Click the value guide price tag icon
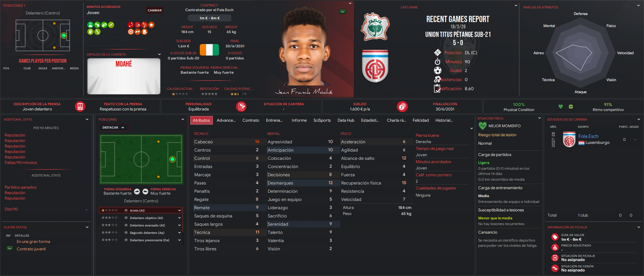Screen dimensions: 644x276 (554, 237)
